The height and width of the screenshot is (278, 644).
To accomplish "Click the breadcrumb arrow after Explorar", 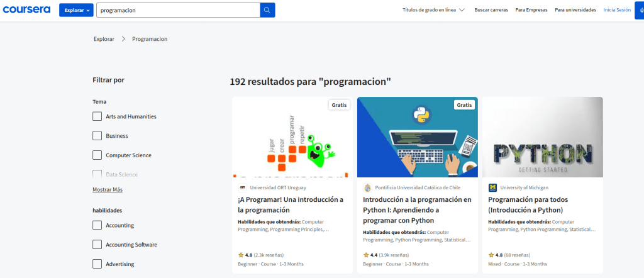I will (123, 39).
